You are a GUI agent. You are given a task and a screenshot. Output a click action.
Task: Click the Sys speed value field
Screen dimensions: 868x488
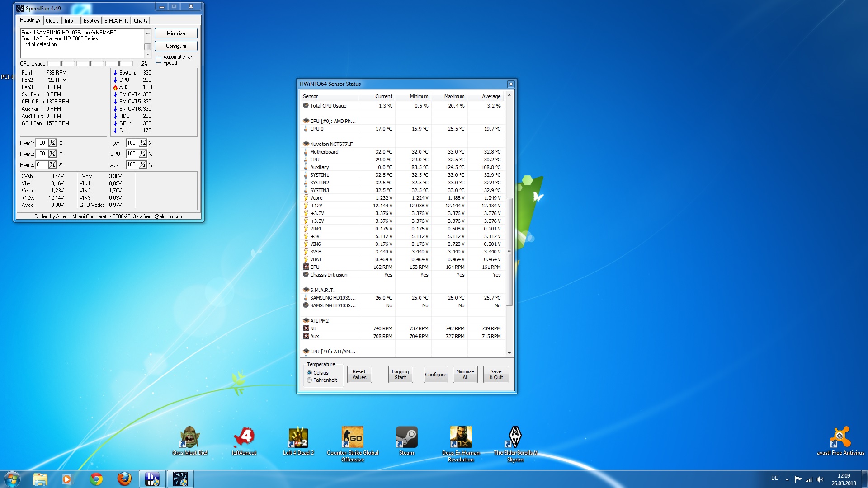132,143
